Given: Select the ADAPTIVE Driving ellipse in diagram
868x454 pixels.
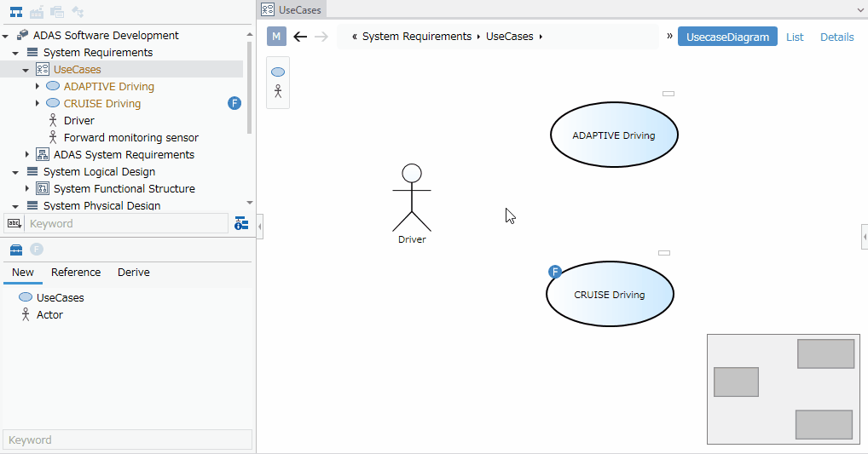Looking at the screenshot, I should (614, 135).
